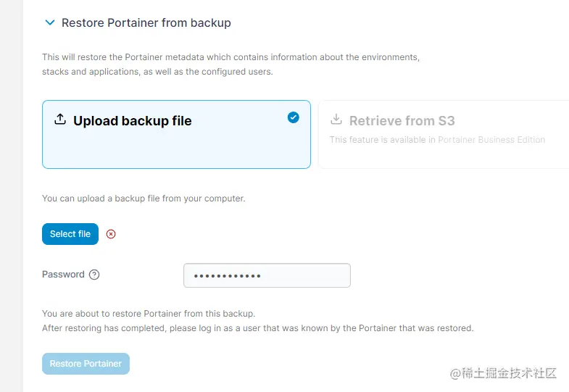Click the Restore Portainer from backup heading
The image size is (569, 392).
click(x=146, y=23)
